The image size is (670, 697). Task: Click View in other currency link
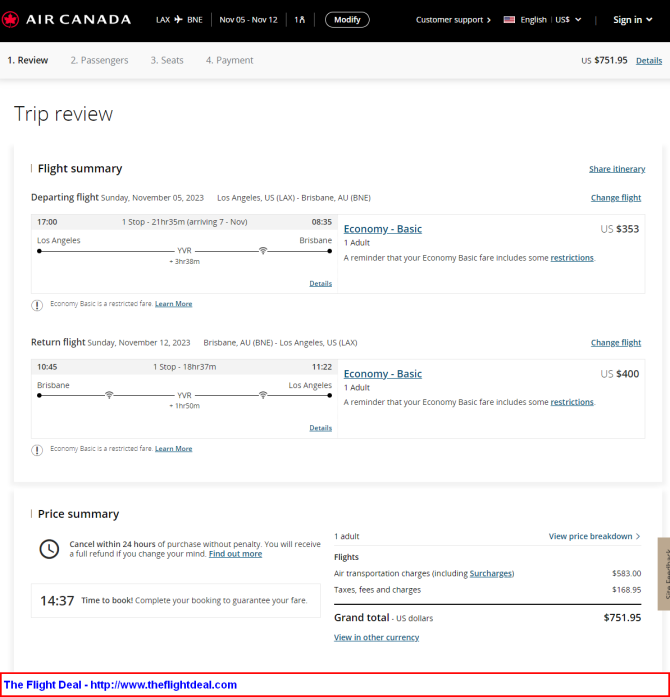376,637
